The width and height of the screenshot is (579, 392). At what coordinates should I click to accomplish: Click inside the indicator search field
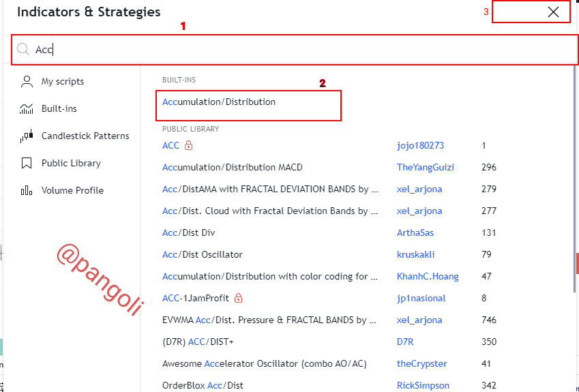tap(295, 50)
